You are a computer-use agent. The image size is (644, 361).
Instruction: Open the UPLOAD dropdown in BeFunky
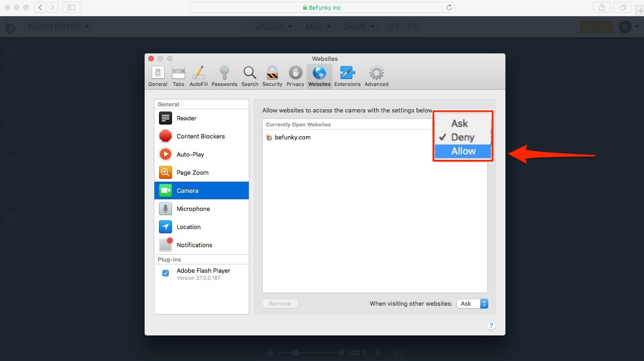[273, 27]
